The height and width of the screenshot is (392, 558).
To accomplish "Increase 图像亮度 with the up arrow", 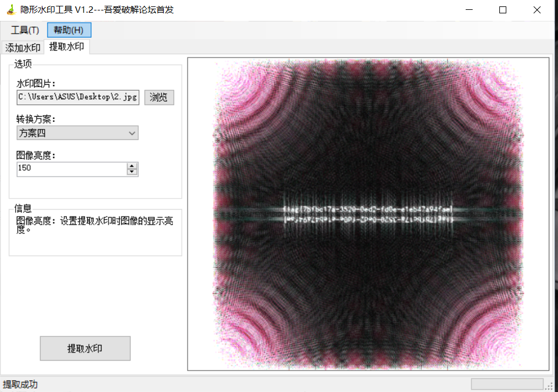I will click(x=132, y=166).
